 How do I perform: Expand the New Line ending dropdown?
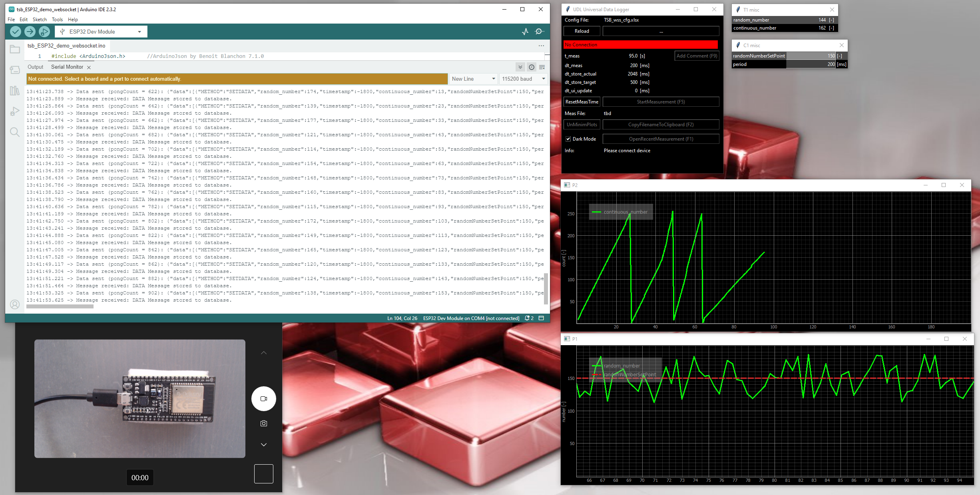click(x=473, y=79)
